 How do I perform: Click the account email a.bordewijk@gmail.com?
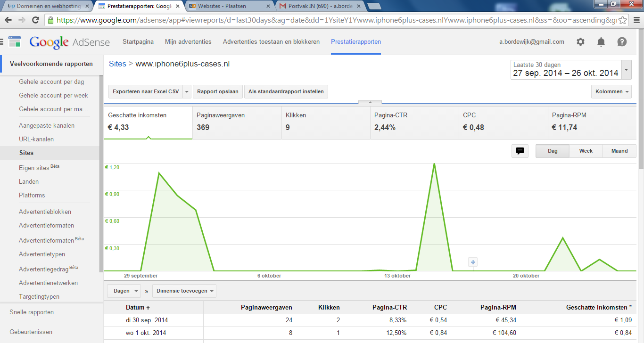point(532,41)
